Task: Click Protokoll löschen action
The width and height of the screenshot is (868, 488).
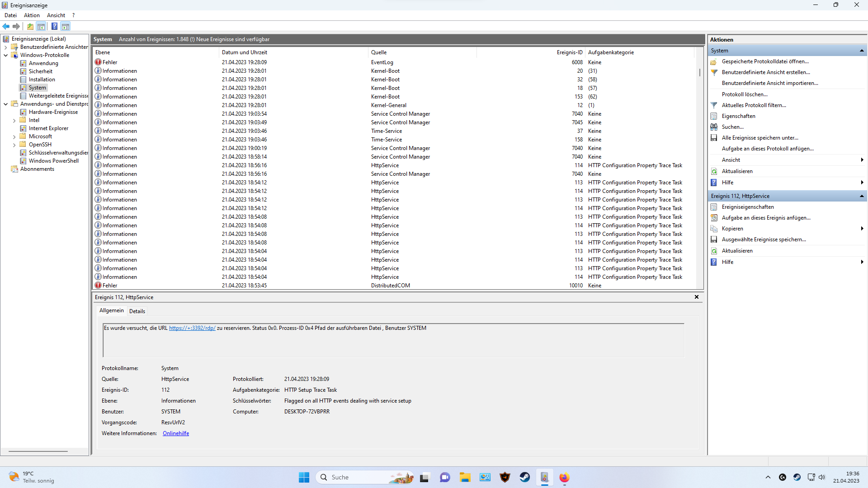Action: [x=744, y=94]
